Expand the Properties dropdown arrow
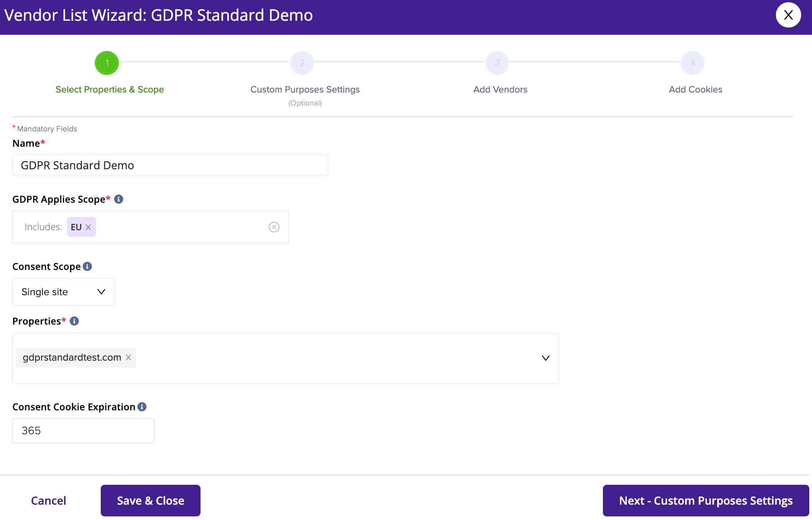This screenshot has height=520, width=812. pos(546,358)
